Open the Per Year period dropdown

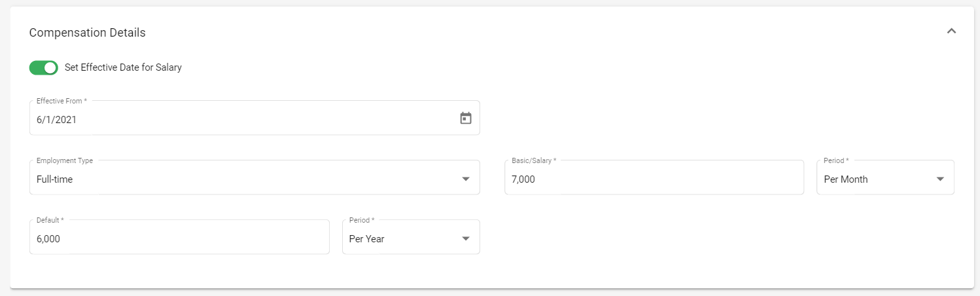coord(411,237)
